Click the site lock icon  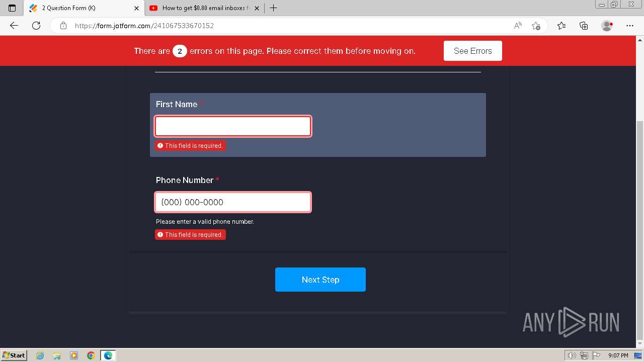click(63, 26)
